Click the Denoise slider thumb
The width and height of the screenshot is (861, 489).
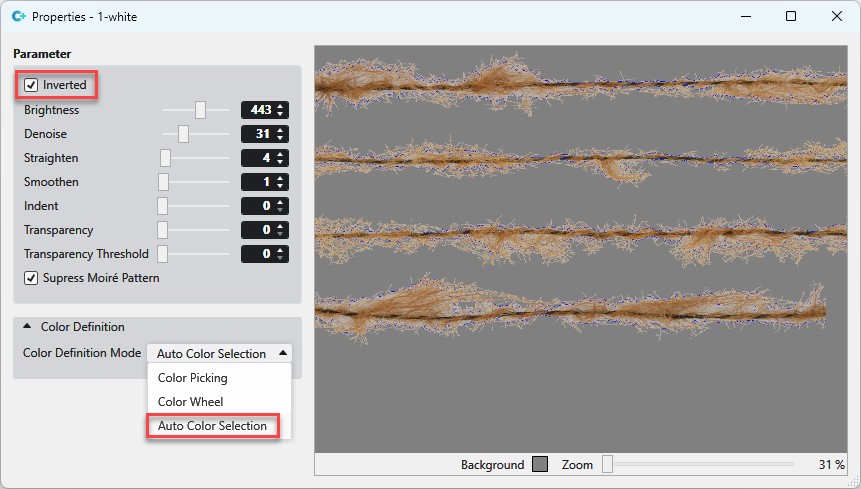183,134
